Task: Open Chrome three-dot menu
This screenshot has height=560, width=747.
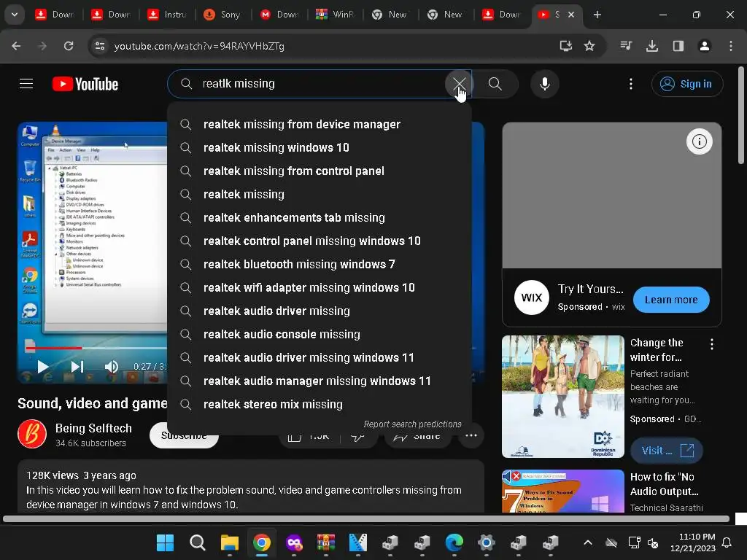Action: pos(730,46)
